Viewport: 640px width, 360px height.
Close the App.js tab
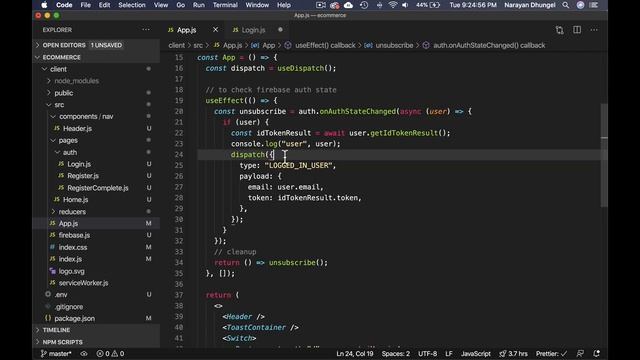tap(216, 30)
